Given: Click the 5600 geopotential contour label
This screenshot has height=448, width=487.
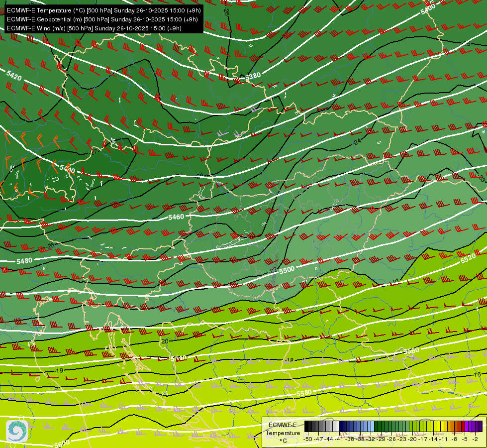Looking at the screenshot, I should [x=62, y=444].
